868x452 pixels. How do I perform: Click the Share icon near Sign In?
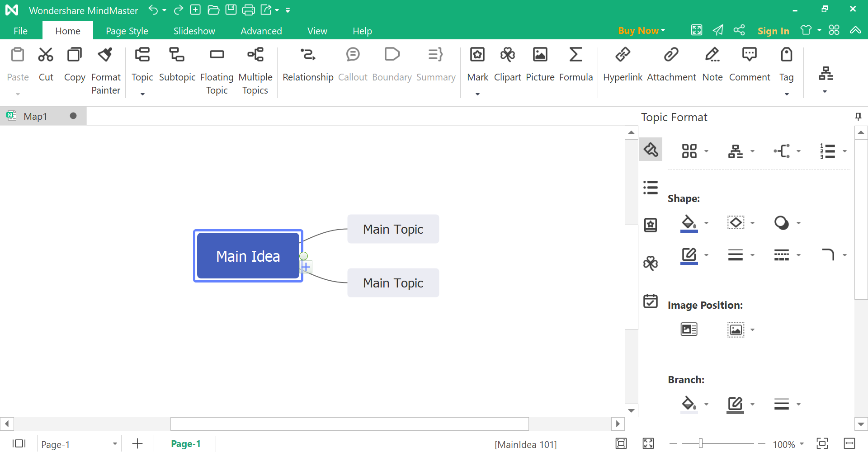(739, 30)
